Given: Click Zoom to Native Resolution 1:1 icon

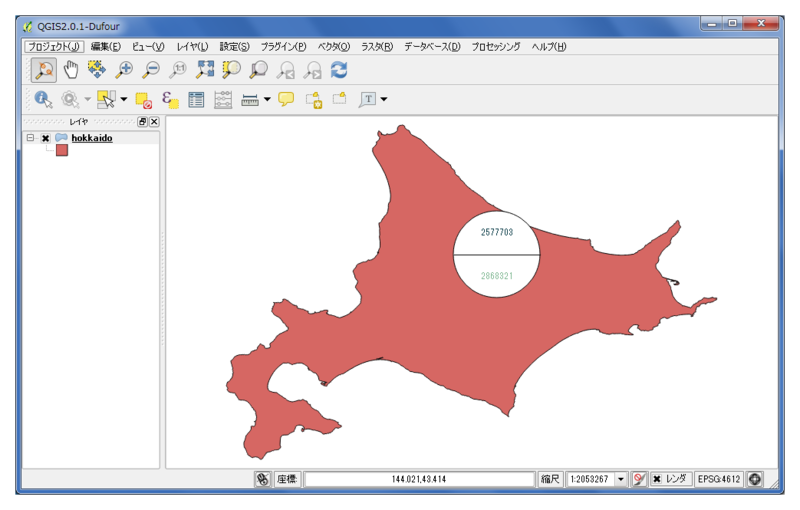Looking at the screenshot, I should coord(178,70).
